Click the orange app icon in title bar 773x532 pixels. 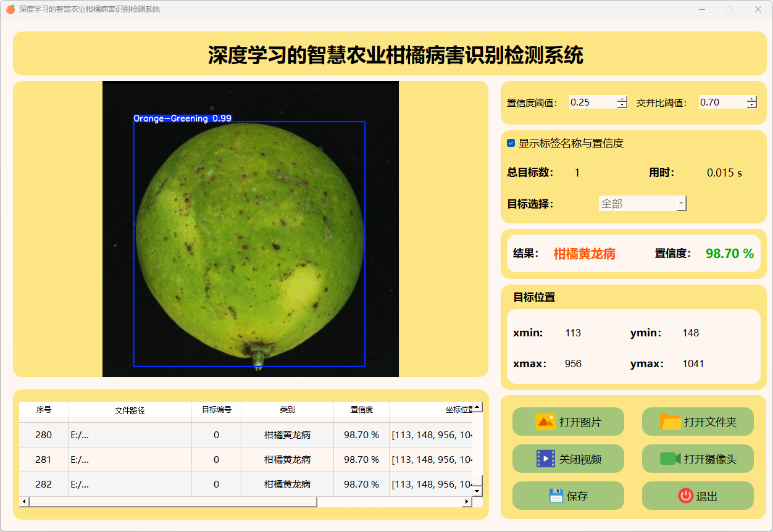10,9
